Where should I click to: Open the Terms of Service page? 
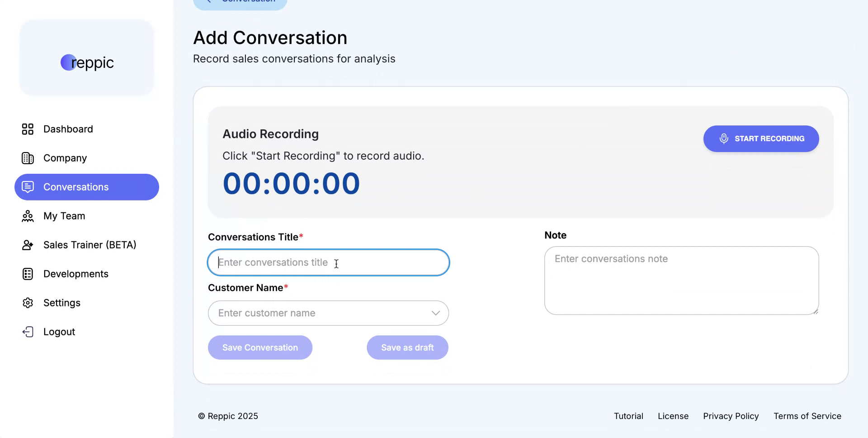tap(807, 416)
